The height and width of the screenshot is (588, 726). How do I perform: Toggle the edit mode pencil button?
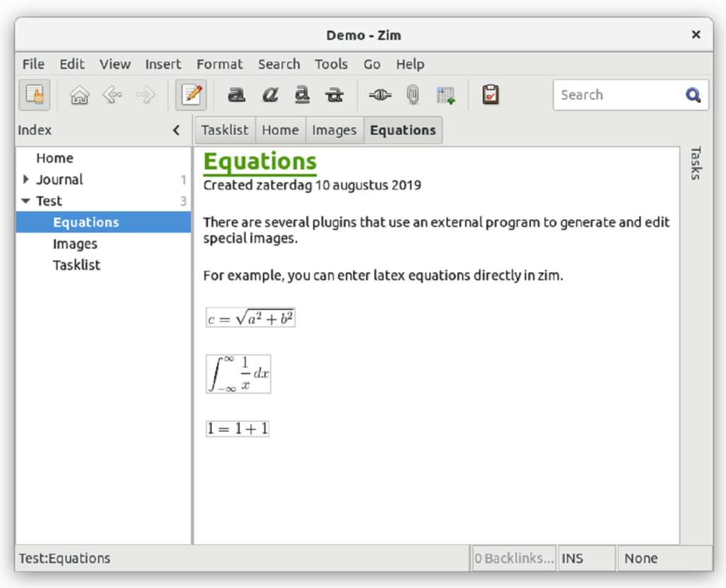191,94
